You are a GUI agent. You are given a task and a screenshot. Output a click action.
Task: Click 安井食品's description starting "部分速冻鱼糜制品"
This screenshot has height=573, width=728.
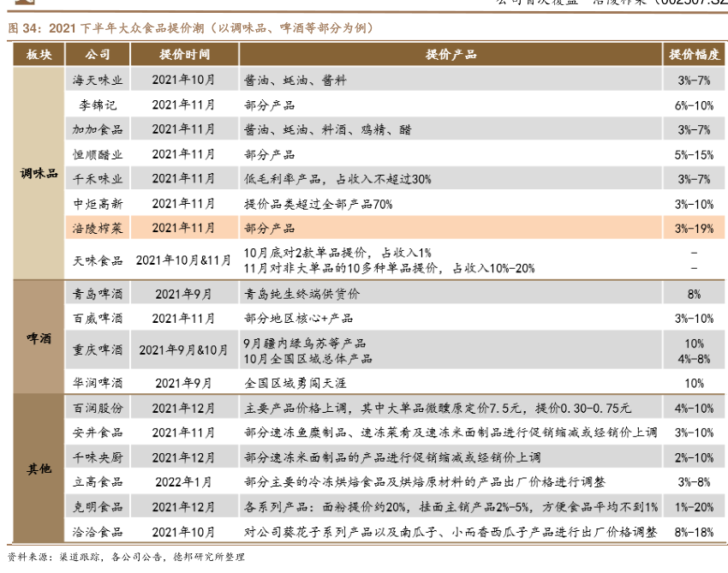(x=451, y=433)
